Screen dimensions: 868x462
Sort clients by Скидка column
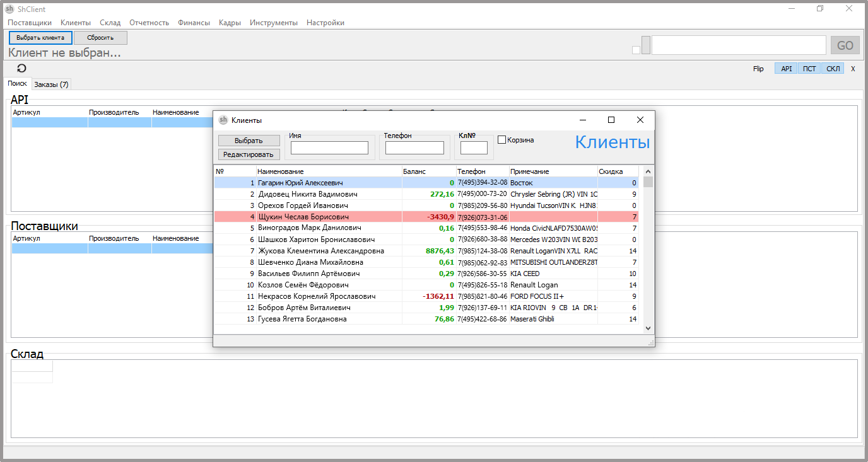tap(618, 171)
